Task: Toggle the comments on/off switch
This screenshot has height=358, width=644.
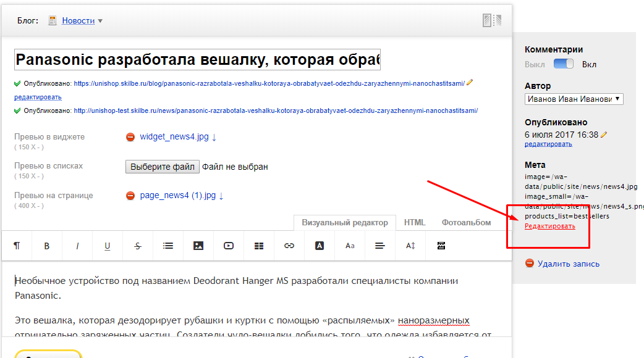Action: 563,64
